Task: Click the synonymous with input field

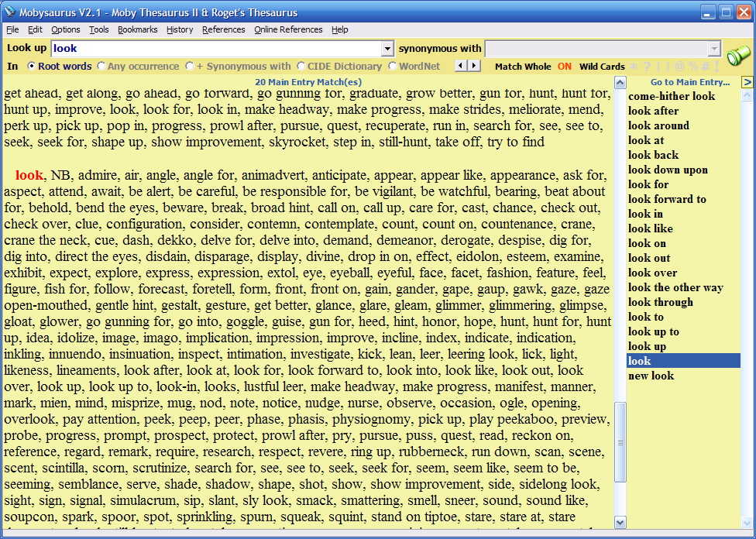Action: (x=597, y=48)
